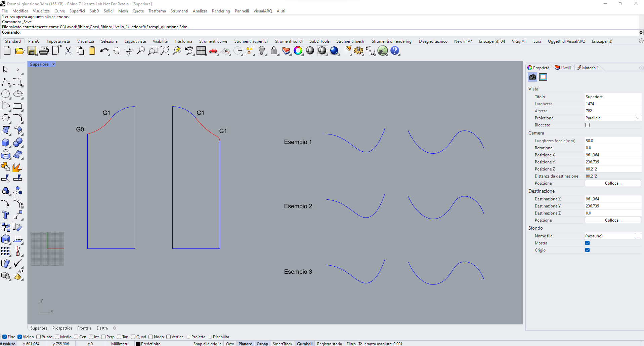Screen dimensions: 644x346
Task: Click the lightbulb hide objects icon
Action: [x=262, y=51]
